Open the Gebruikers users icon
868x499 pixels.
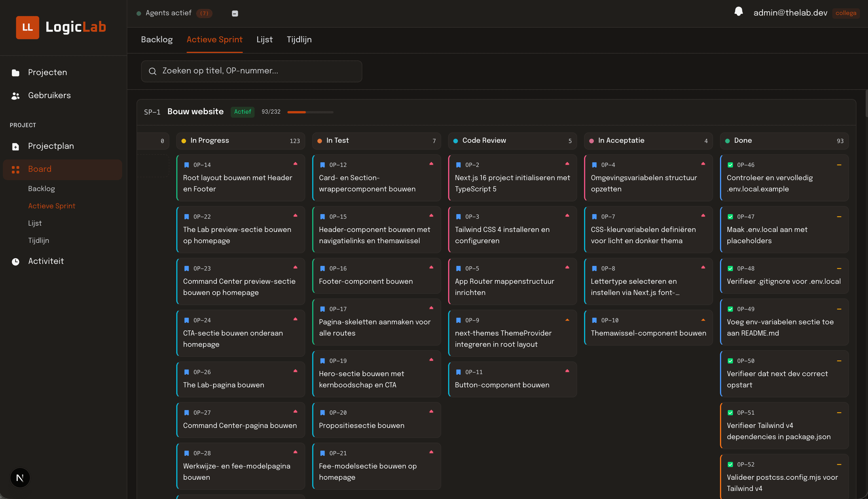click(16, 96)
